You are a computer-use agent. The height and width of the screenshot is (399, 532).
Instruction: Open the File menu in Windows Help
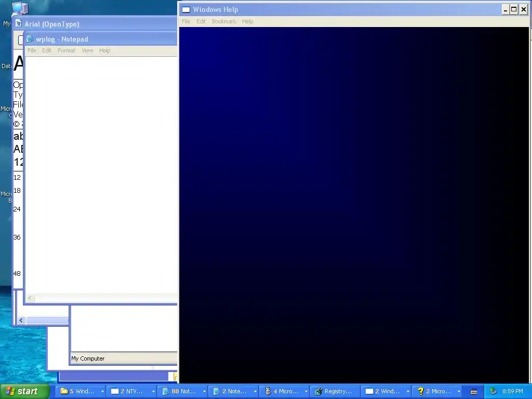(x=186, y=21)
